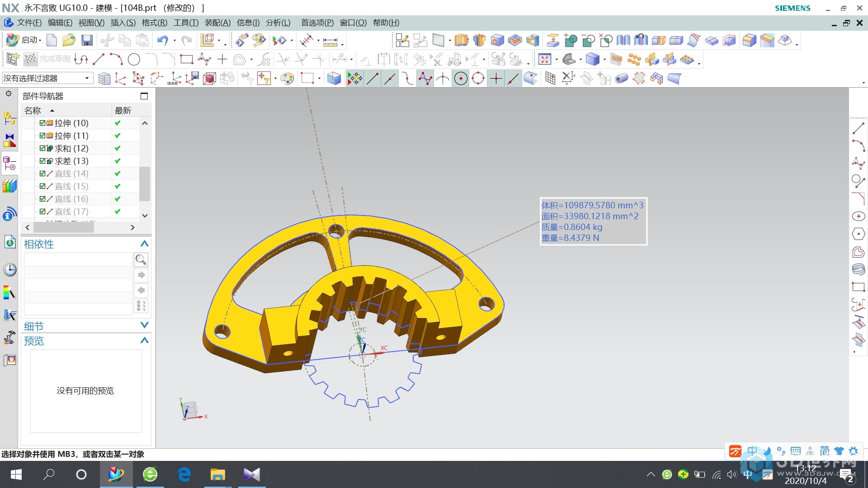Click the Polygon tool in right toolbar
Viewport: 868px width, 488px height.
coord(858,234)
